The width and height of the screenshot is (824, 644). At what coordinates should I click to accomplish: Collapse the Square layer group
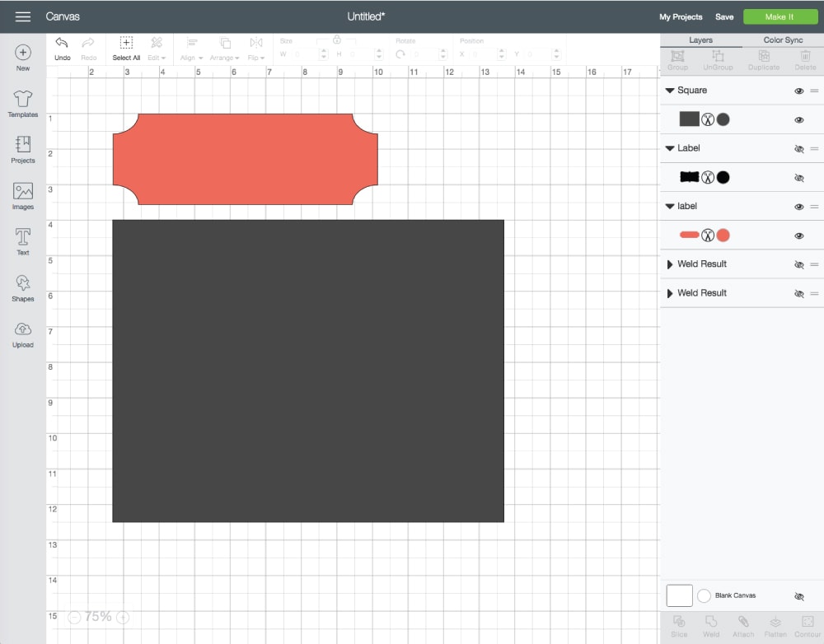pos(670,91)
